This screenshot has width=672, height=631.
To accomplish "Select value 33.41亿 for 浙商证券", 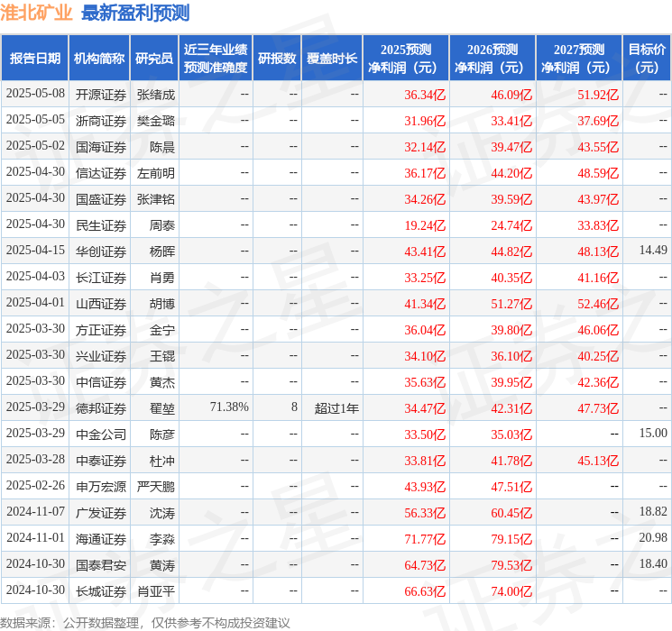I will point(511,121).
